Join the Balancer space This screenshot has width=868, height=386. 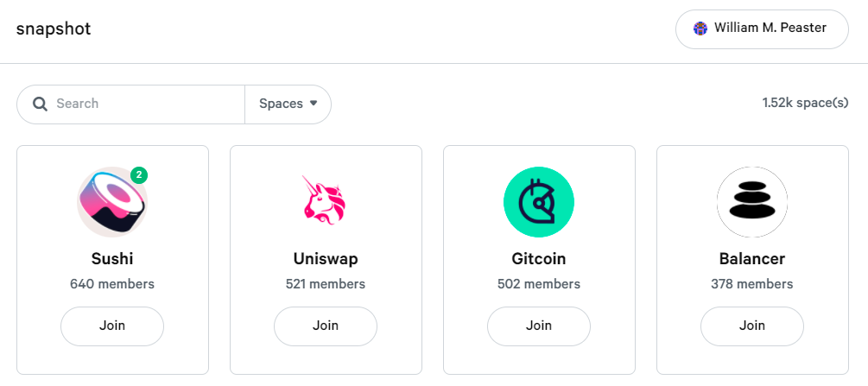pos(752,326)
